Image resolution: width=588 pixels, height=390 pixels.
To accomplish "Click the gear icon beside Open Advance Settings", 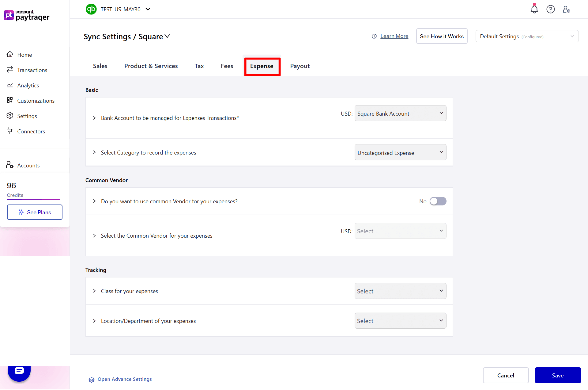I will coord(91,380).
